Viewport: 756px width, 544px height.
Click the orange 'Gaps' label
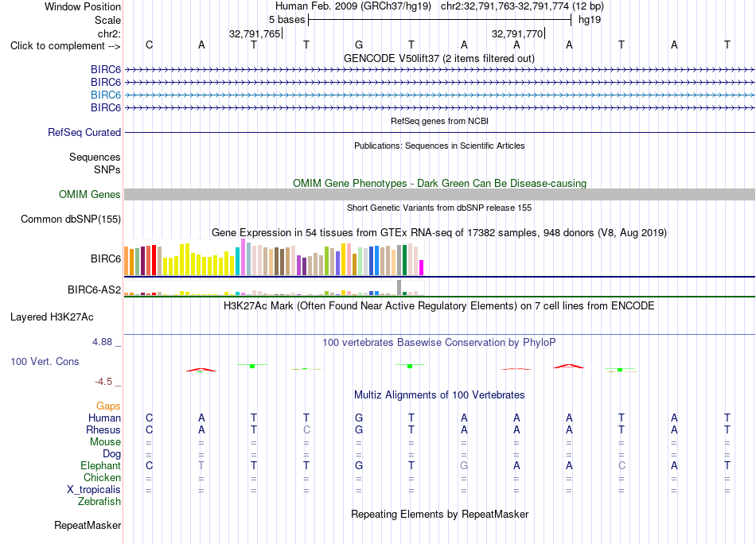click(x=108, y=406)
